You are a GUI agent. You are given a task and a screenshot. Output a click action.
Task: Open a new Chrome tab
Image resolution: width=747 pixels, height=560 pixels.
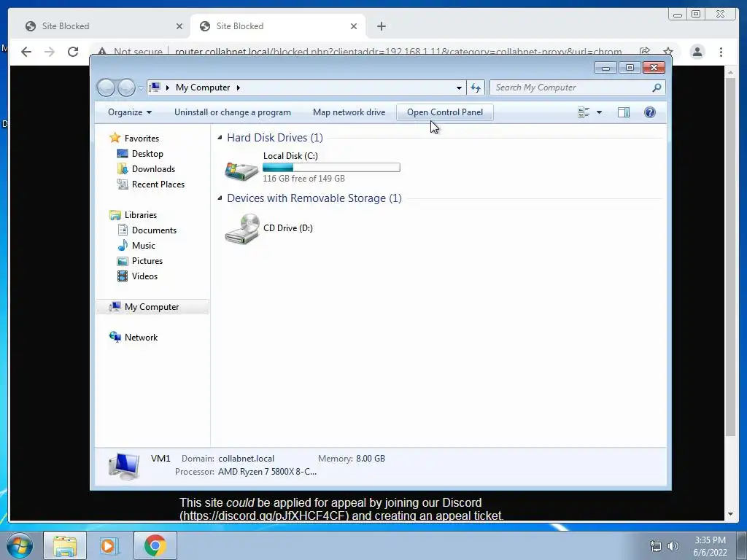point(381,26)
